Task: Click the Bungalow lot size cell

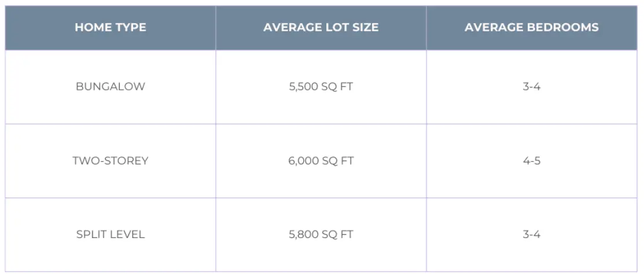Action: click(x=321, y=87)
